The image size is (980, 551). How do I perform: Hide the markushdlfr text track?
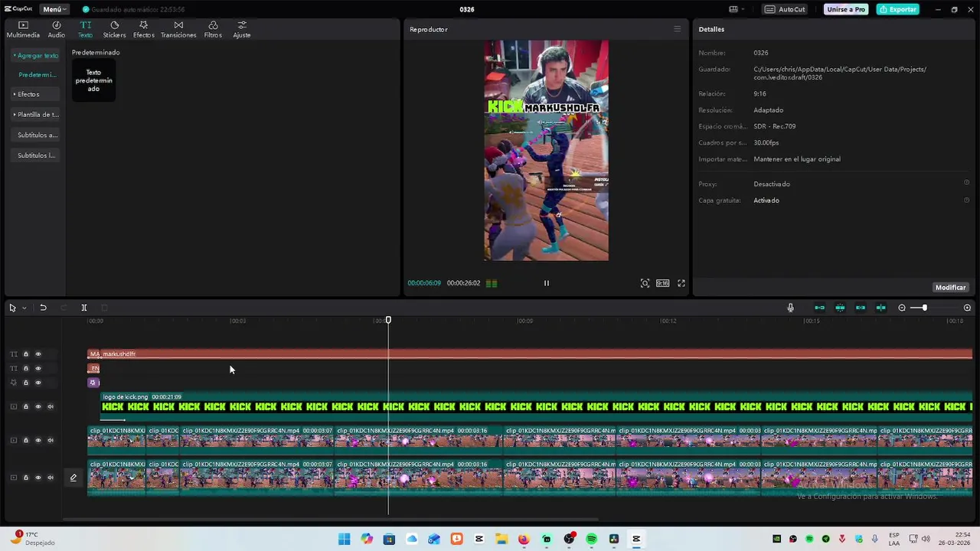(x=38, y=354)
